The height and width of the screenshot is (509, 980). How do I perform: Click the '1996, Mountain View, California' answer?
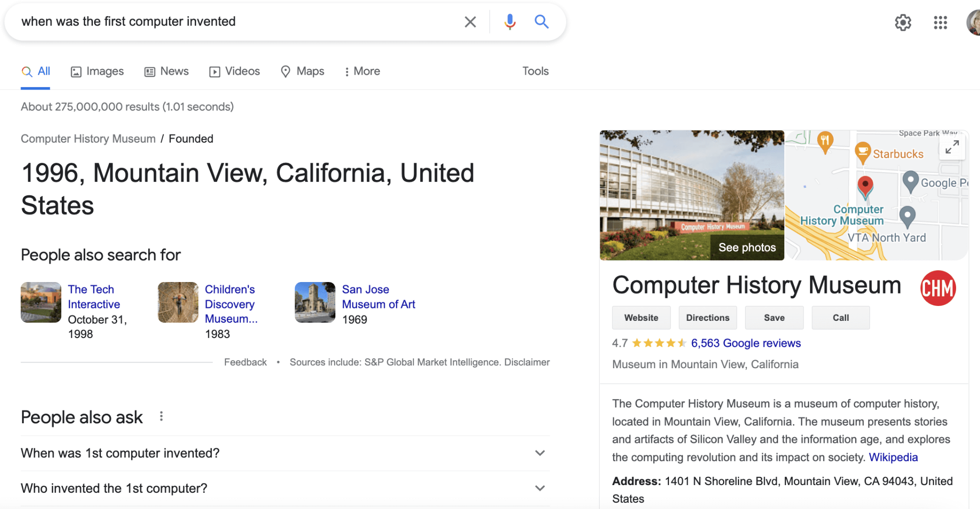[x=248, y=189]
